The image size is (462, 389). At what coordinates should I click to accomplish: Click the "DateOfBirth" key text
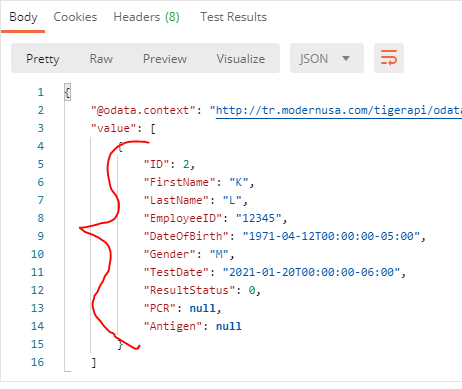tap(186, 236)
